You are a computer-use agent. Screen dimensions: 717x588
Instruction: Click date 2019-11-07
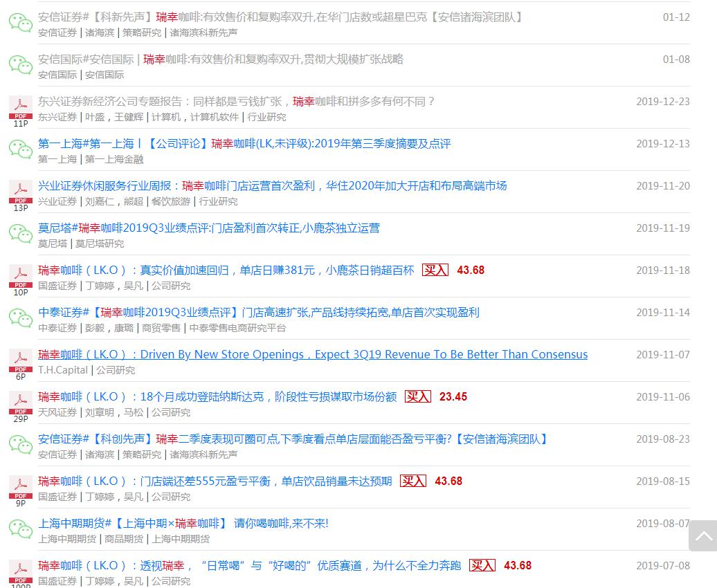663,355
